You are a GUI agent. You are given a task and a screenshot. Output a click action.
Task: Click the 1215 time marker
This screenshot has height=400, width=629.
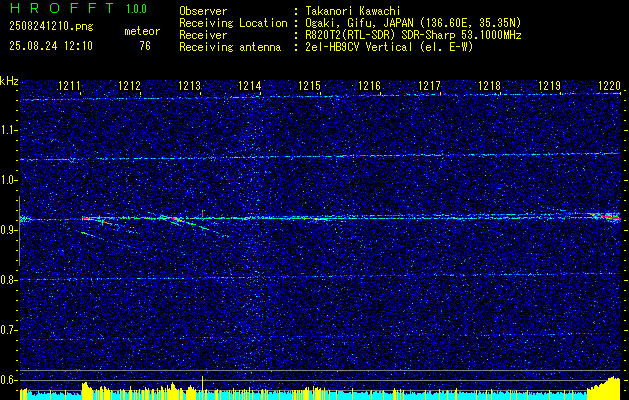(x=309, y=85)
